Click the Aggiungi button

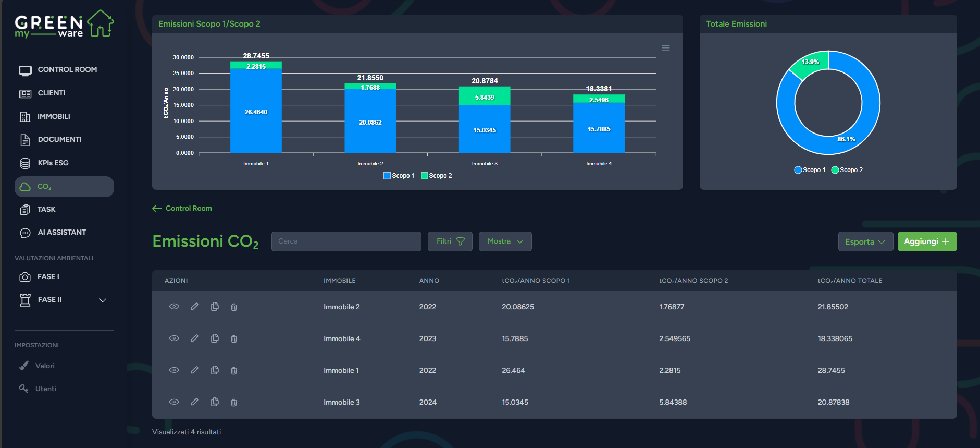[x=927, y=241]
